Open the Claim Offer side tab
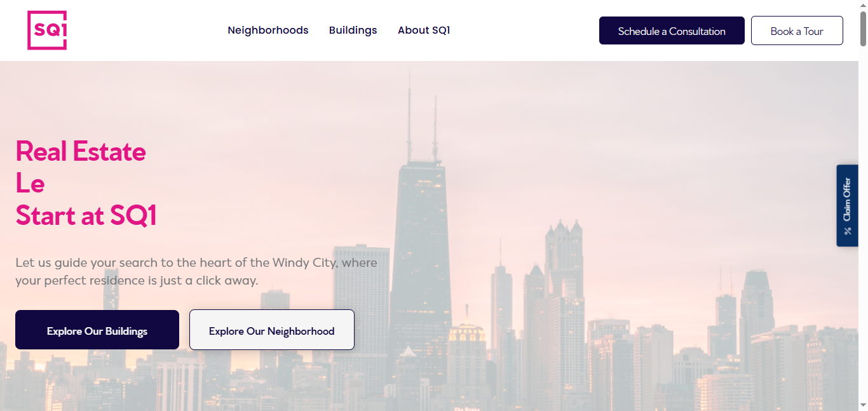This screenshot has height=411, width=868. (x=847, y=206)
